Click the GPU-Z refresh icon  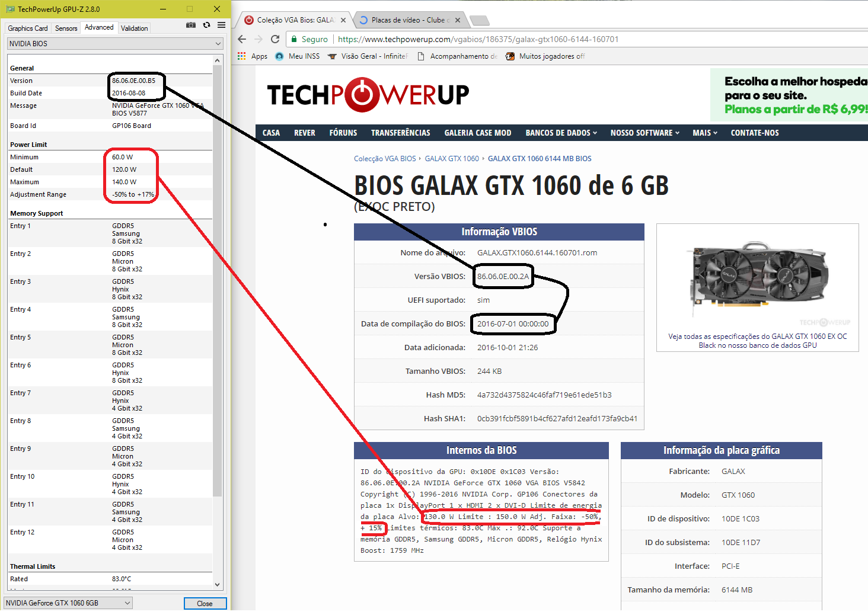206,25
